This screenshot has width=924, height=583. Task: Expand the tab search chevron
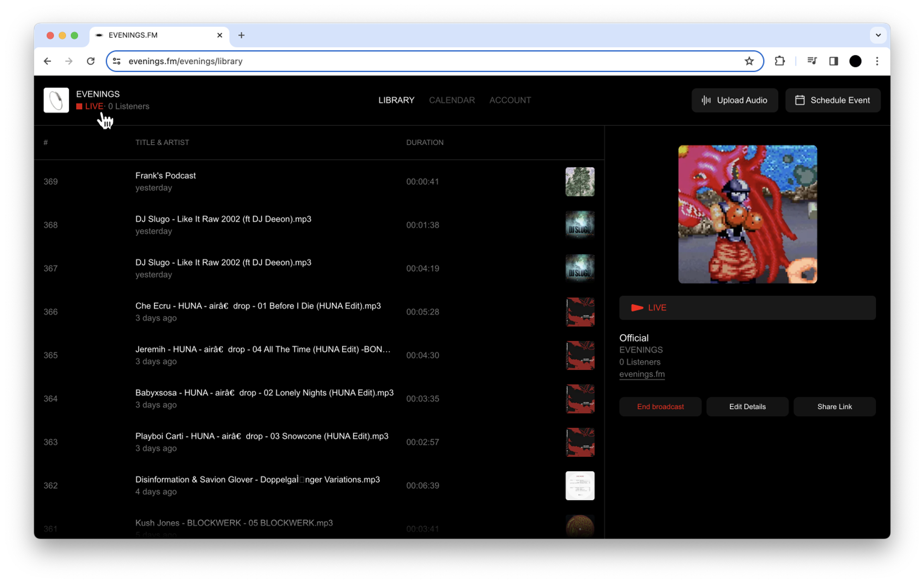coord(878,35)
